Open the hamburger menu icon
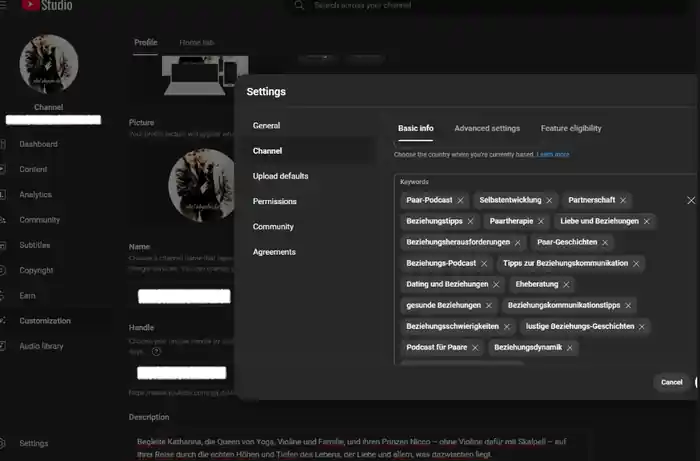700x461 pixels. pyautogui.click(x=3, y=4)
